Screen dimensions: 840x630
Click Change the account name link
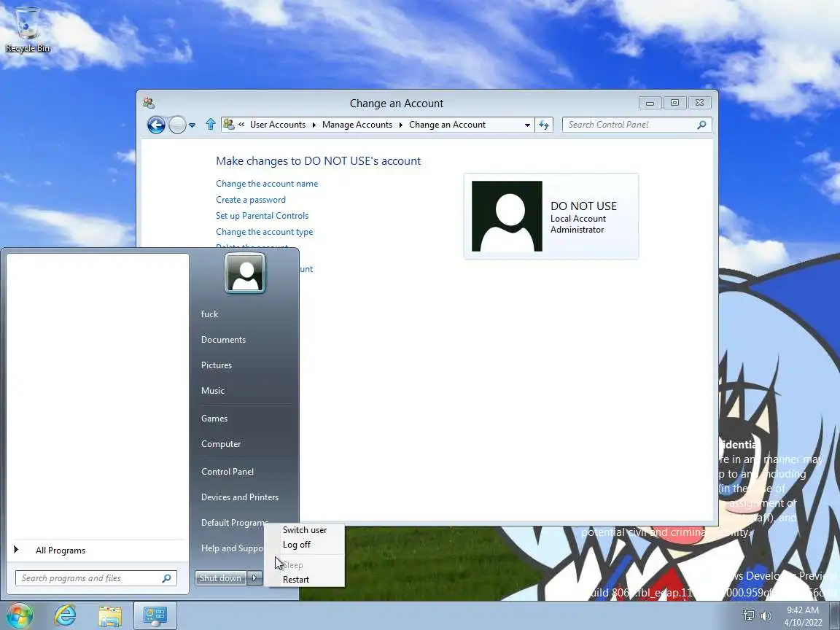267,184
